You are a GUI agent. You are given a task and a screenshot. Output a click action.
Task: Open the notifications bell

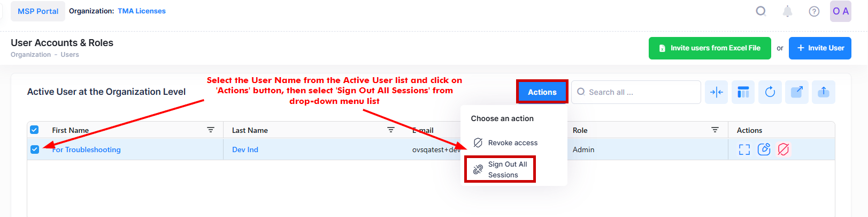[787, 11]
